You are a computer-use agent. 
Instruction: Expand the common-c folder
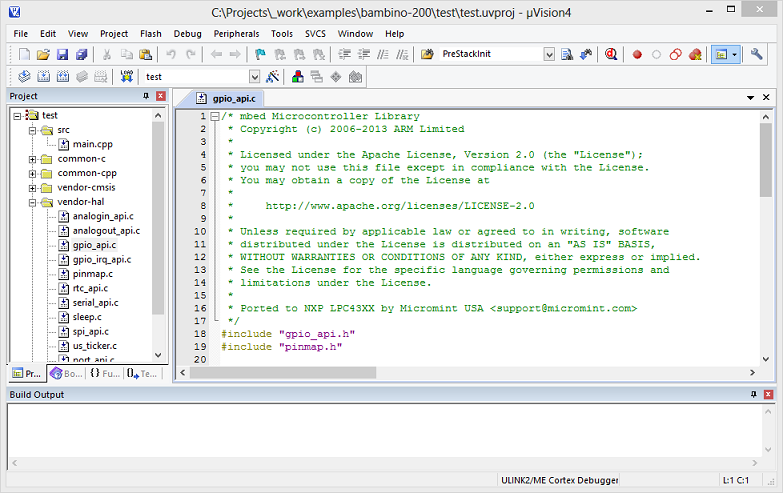click(32, 159)
